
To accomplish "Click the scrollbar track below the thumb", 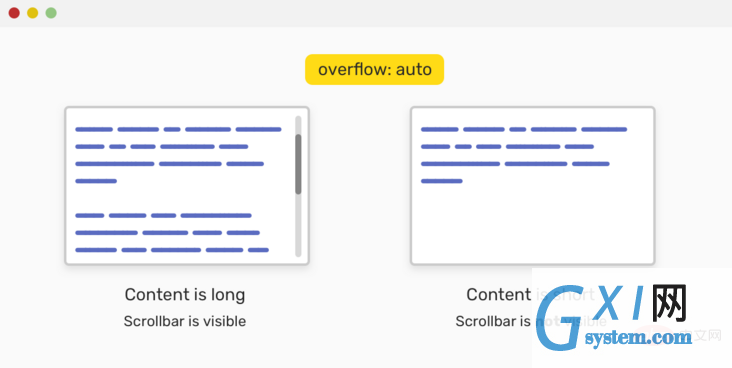I will [298, 226].
